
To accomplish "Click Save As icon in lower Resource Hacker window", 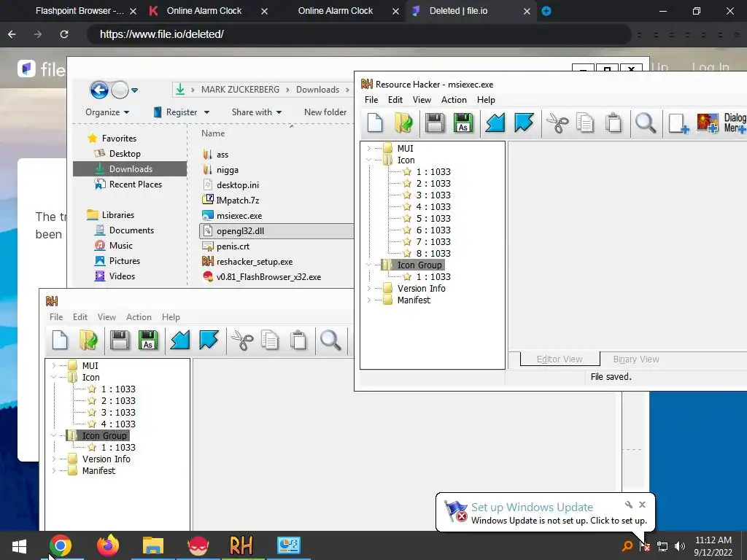I will [x=147, y=341].
